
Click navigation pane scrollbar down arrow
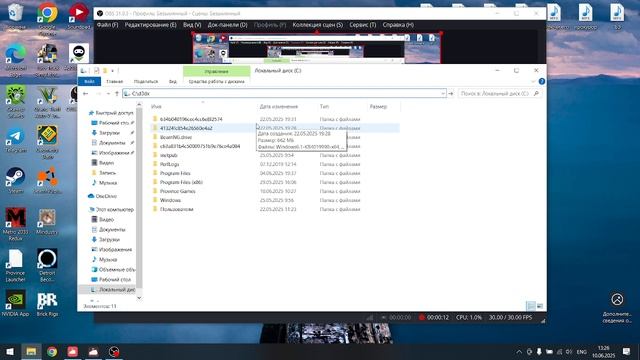click(x=139, y=298)
